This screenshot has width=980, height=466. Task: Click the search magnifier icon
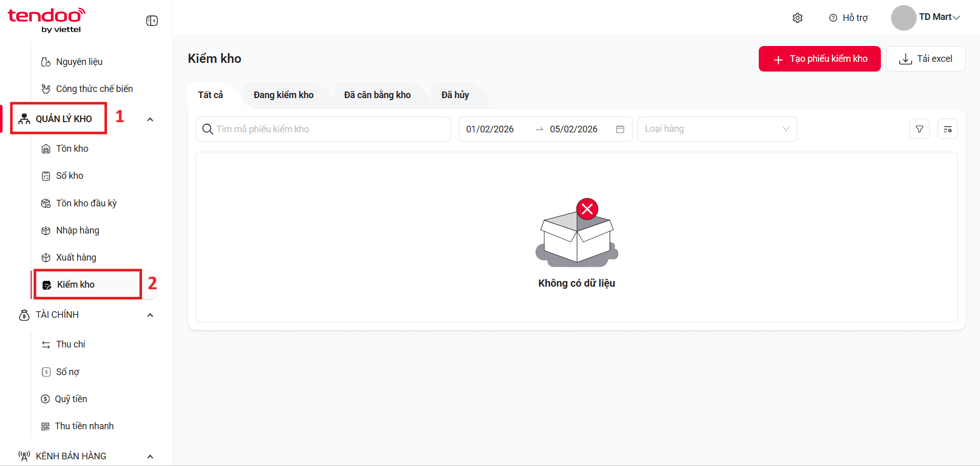pyautogui.click(x=207, y=129)
